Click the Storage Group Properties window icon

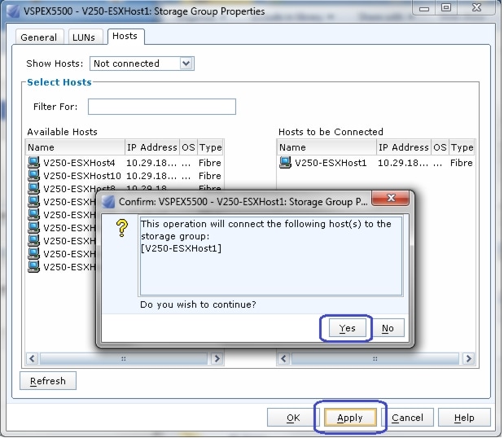(13, 11)
